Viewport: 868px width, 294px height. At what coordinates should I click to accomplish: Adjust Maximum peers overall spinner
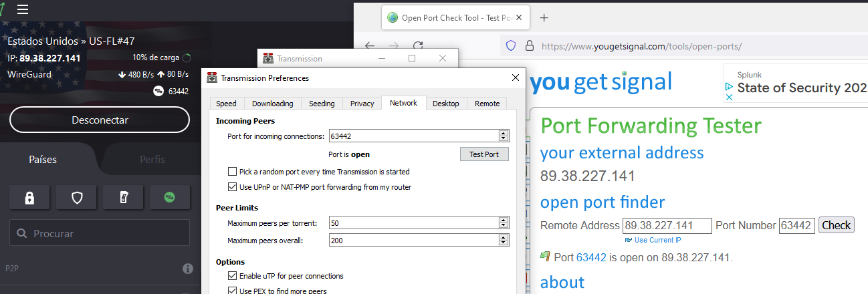pos(504,241)
